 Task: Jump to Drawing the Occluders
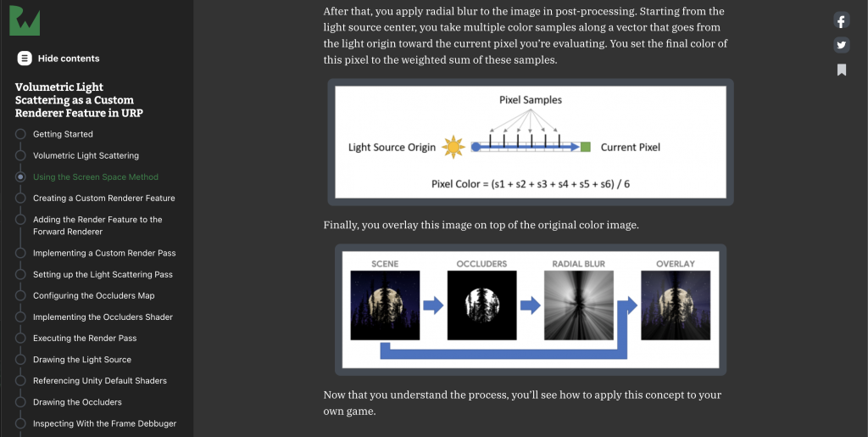[x=77, y=402]
